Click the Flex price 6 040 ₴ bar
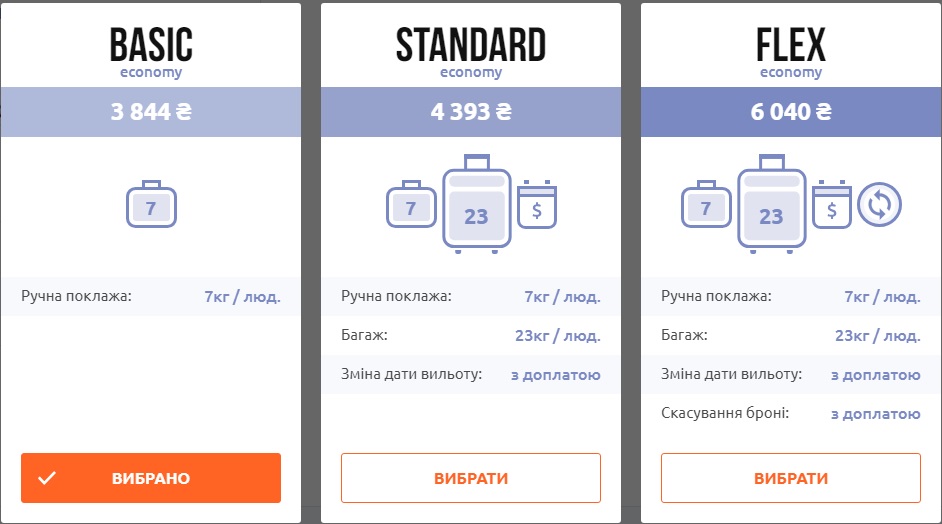 [x=791, y=112]
